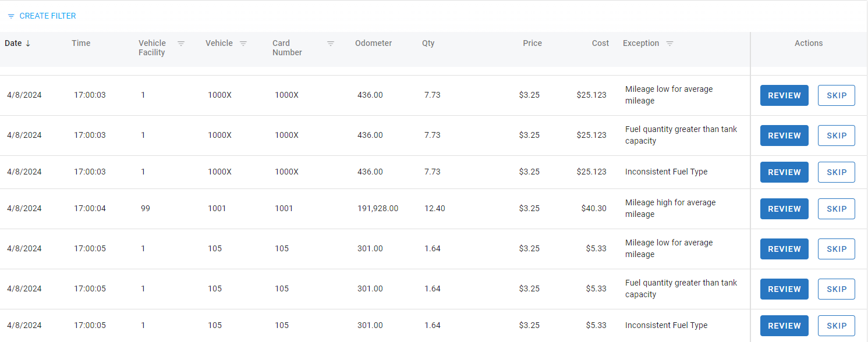The image size is (868, 342).
Task: Skip the Mileage high exception for 1001
Action: pos(836,209)
